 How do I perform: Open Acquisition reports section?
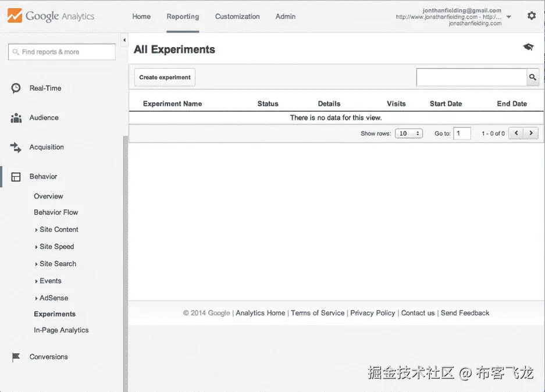point(47,147)
